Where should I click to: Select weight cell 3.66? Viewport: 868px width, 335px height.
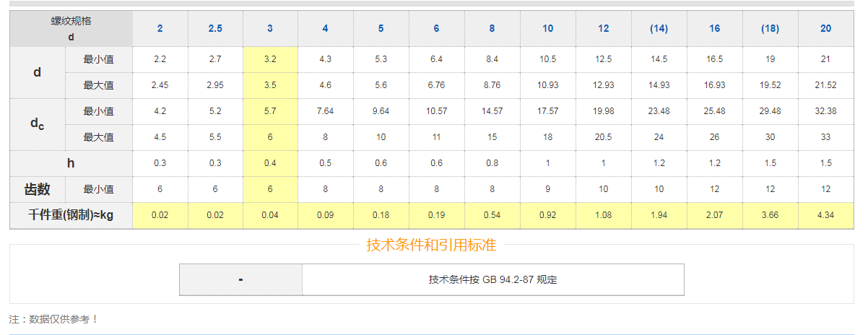770,215
